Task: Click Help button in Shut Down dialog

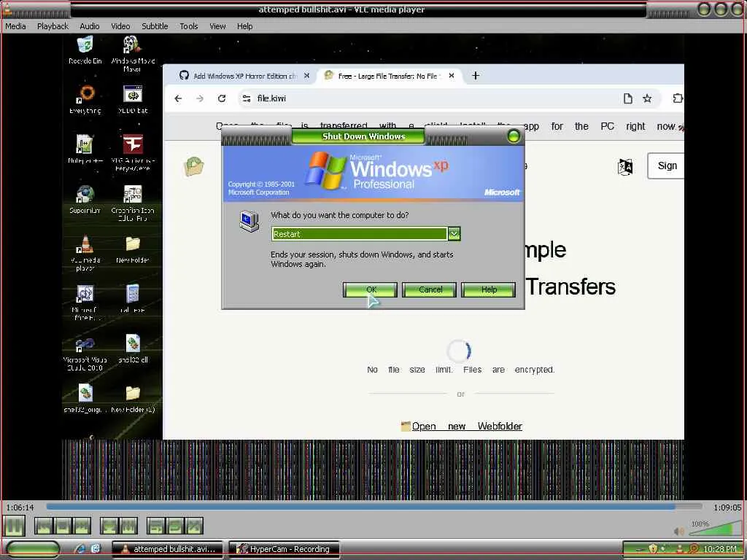Action: coord(488,289)
